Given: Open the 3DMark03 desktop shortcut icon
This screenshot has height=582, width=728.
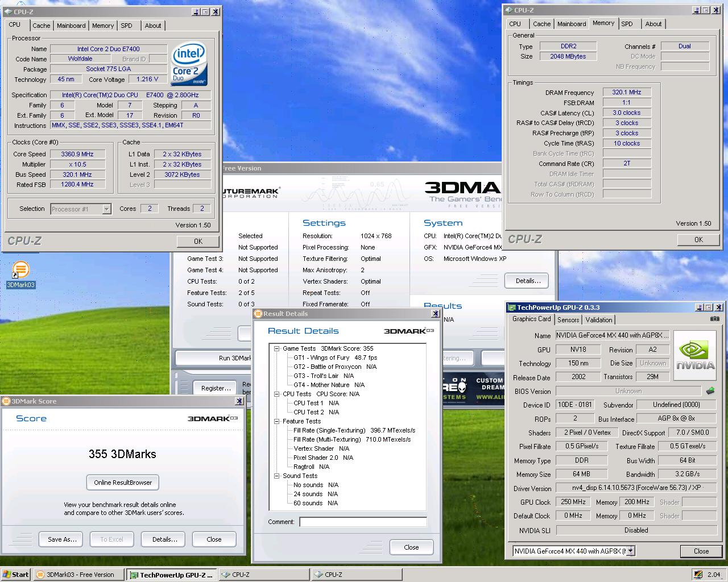Looking at the screenshot, I should point(20,270).
